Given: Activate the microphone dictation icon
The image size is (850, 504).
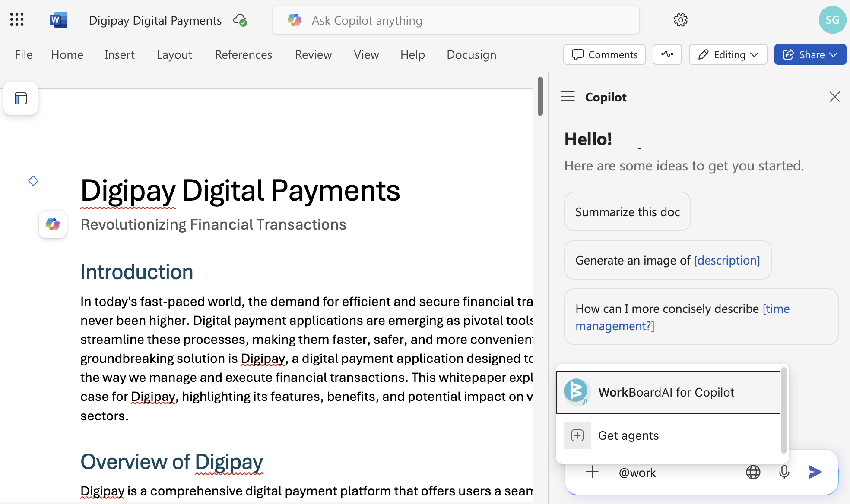Looking at the screenshot, I should tap(784, 472).
